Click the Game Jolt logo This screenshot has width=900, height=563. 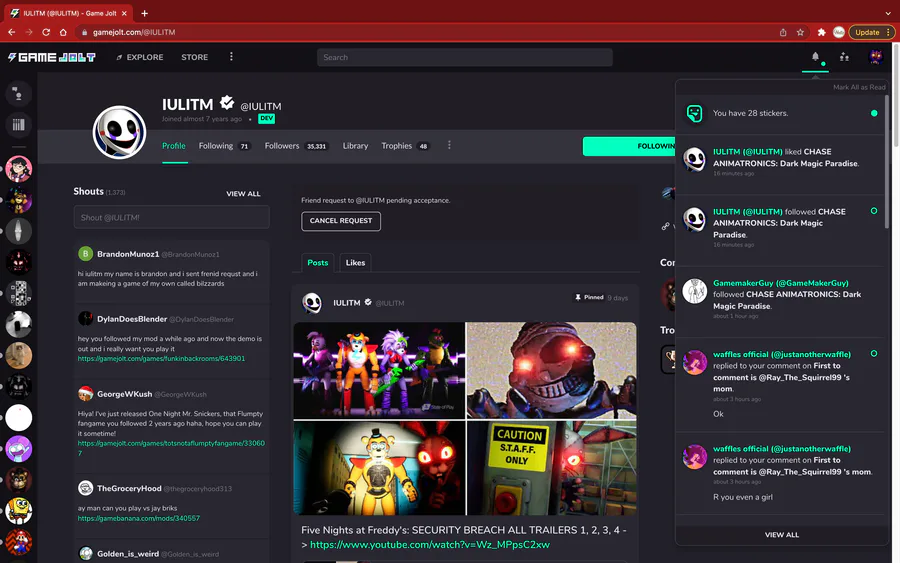tap(52, 57)
